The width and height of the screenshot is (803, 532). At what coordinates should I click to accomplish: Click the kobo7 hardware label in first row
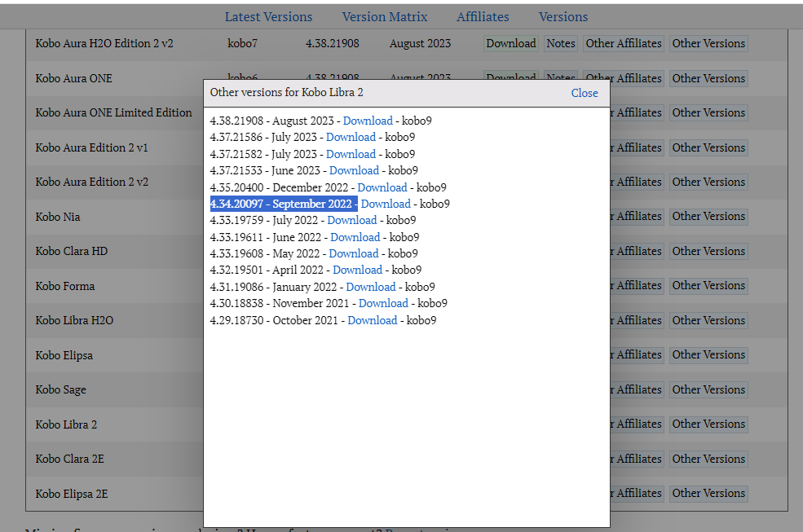(x=242, y=43)
